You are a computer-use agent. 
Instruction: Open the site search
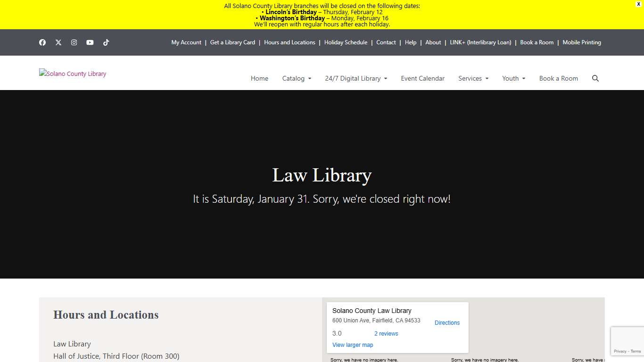tap(595, 78)
